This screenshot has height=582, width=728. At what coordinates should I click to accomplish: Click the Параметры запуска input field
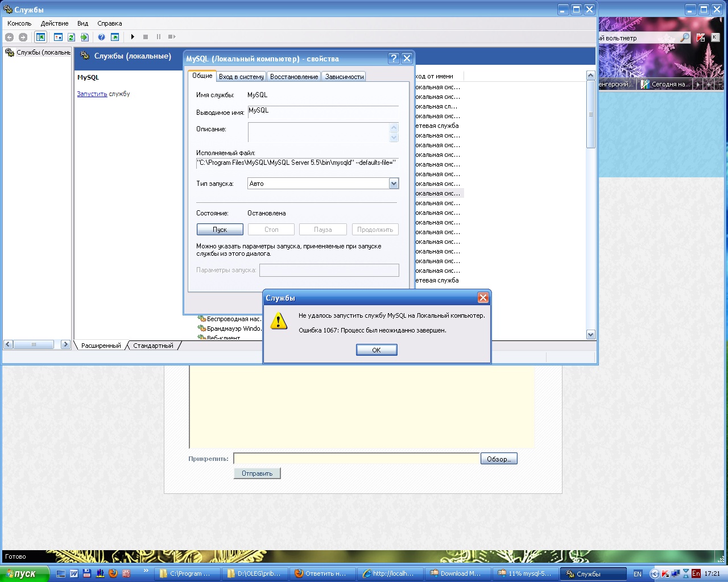point(329,270)
